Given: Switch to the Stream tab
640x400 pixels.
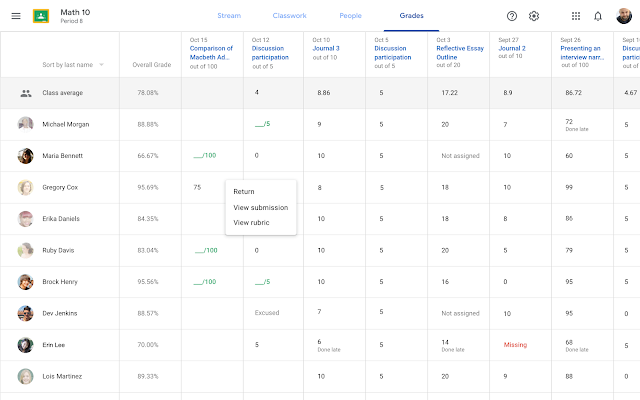Looking at the screenshot, I should pyautogui.click(x=229, y=16).
